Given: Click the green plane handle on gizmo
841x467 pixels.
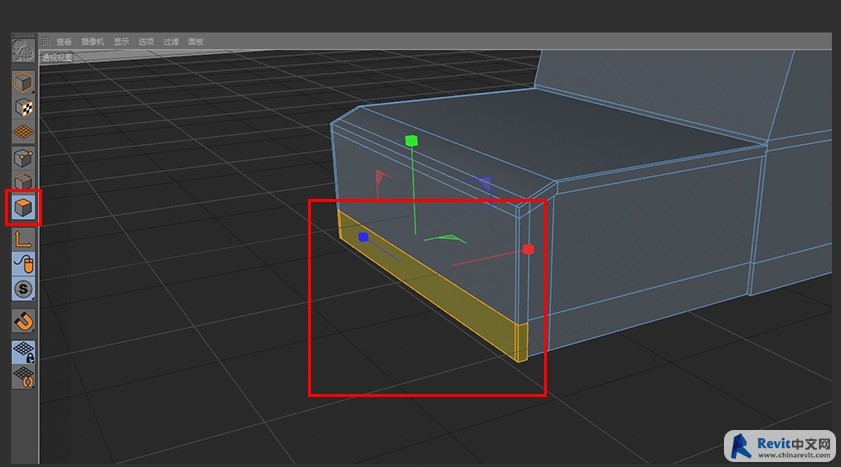Looking at the screenshot, I should tap(446, 239).
